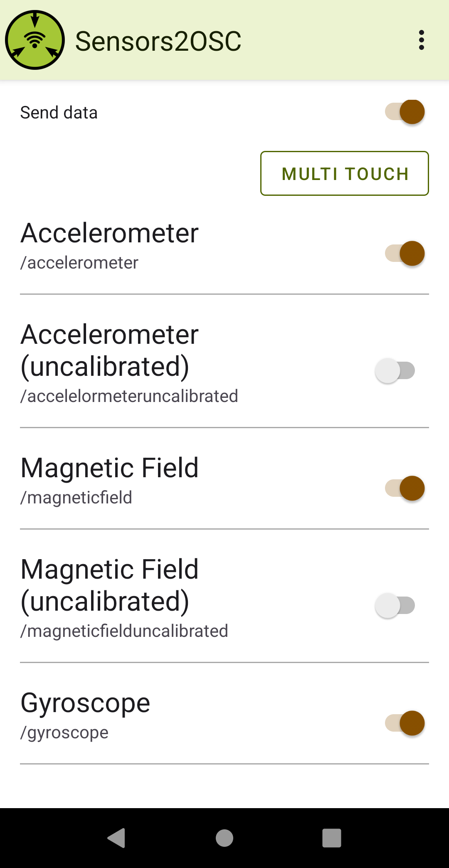Tap the /accelelormeteruncalibrated address text

tap(129, 396)
